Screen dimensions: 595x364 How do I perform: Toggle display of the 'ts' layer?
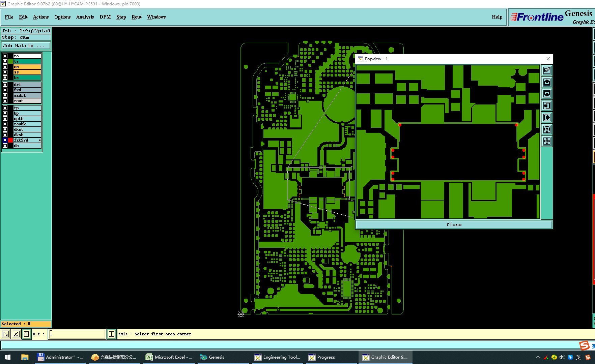pyautogui.click(x=5, y=61)
